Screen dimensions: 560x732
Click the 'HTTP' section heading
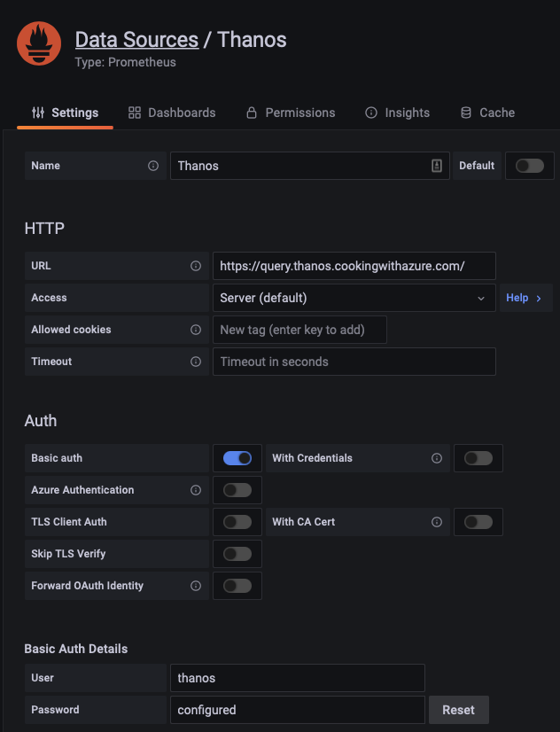[x=44, y=229]
